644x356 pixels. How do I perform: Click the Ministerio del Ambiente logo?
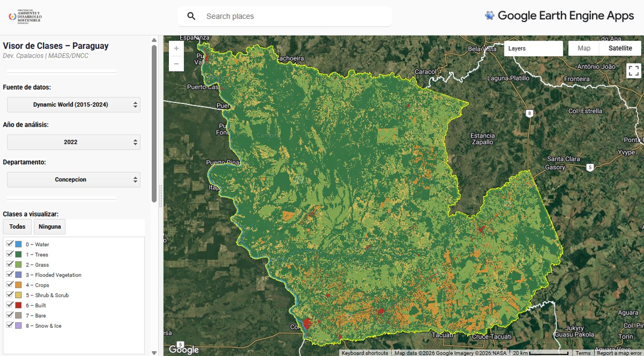[25, 16]
